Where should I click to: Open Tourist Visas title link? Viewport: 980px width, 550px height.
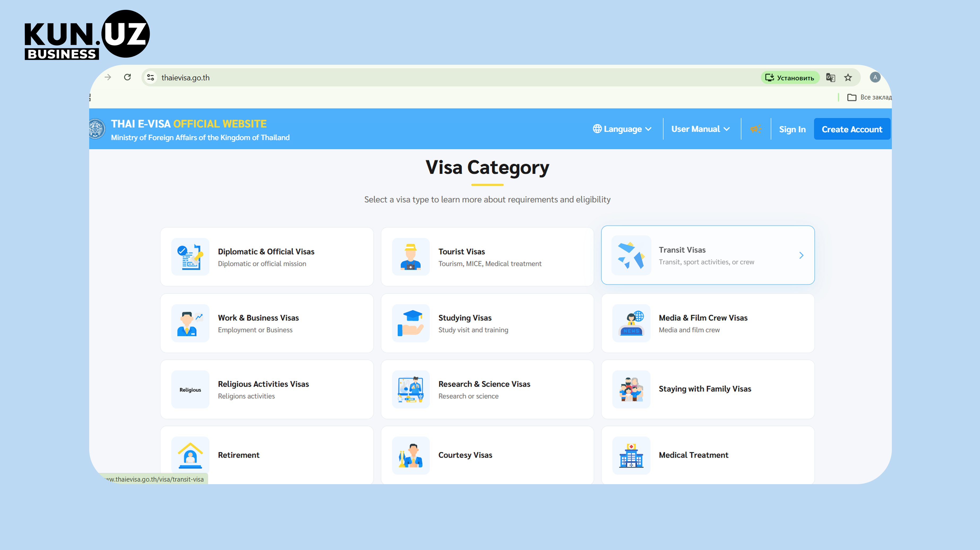coord(462,251)
